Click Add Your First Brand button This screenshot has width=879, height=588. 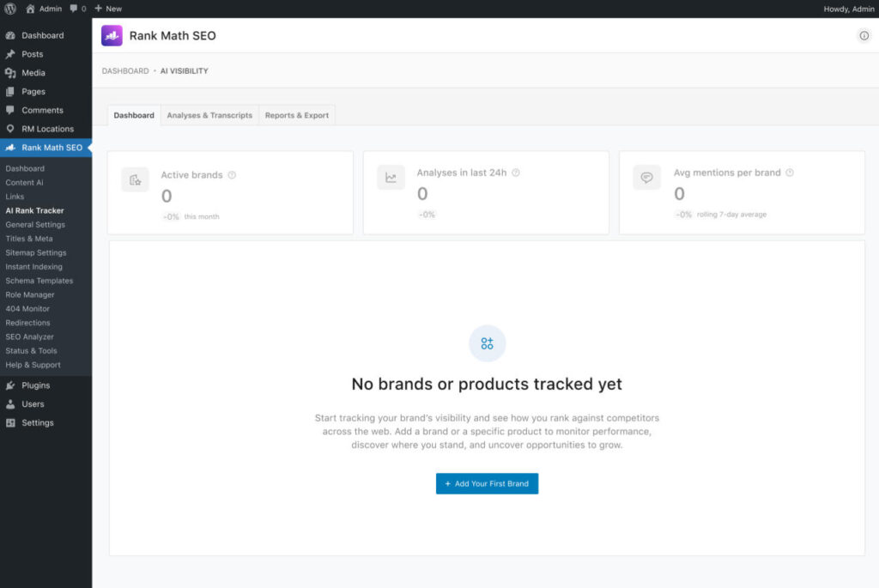tap(487, 483)
